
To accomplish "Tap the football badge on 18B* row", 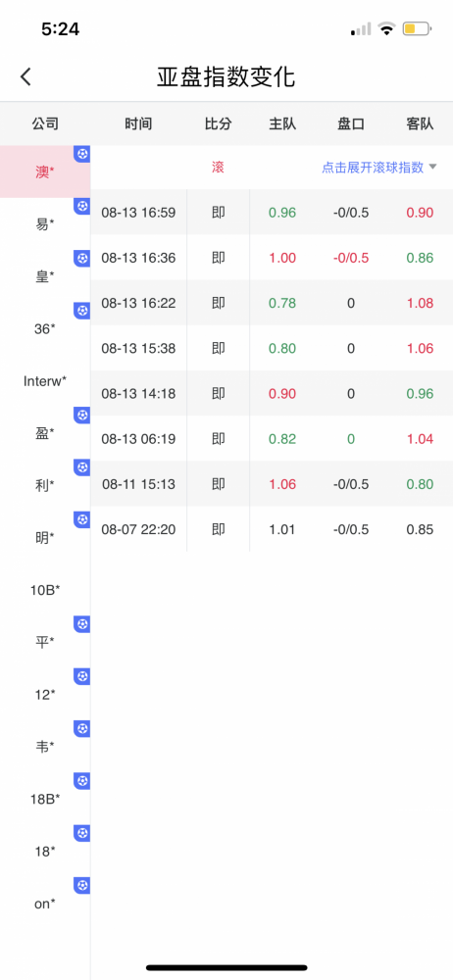I will 82,781.
